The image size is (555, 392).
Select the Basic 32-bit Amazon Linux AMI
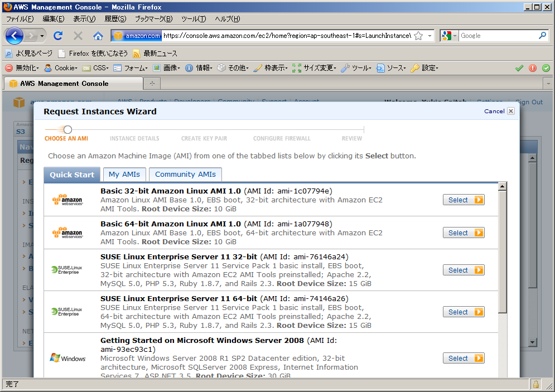(x=463, y=200)
